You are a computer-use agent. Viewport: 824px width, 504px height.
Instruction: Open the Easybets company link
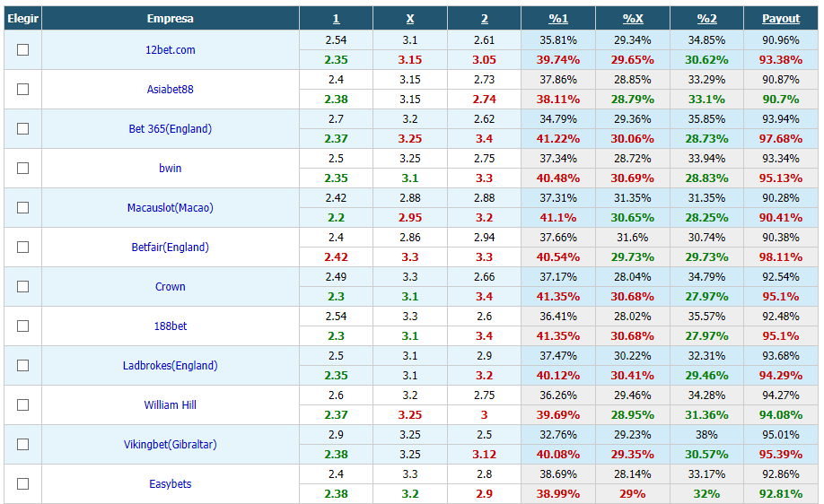pos(171,484)
